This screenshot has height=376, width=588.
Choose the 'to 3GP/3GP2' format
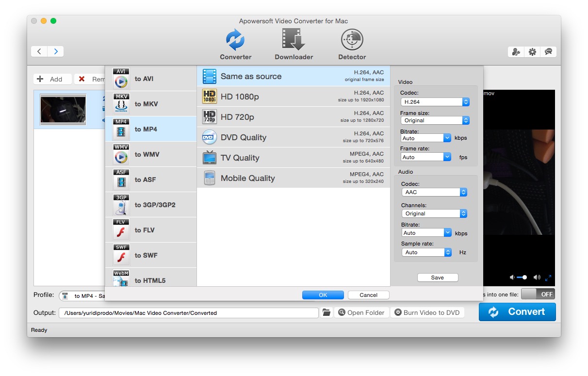click(151, 205)
